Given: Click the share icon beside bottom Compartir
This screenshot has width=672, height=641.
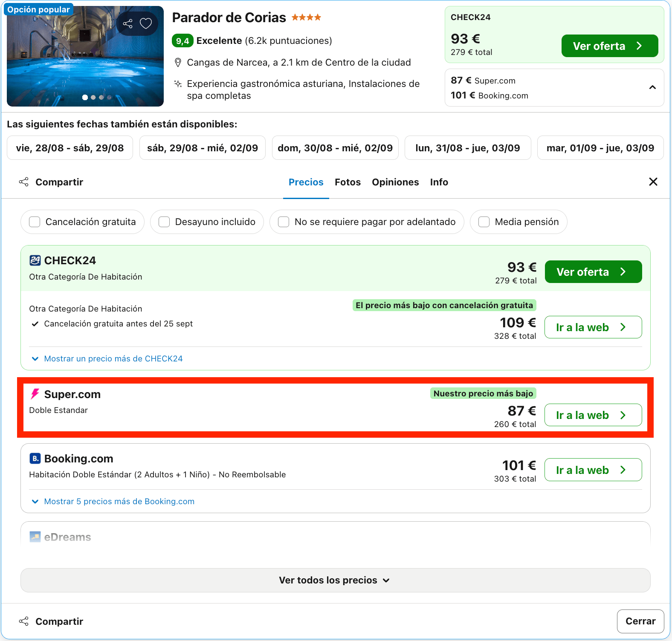Looking at the screenshot, I should pyautogui.click(x=24, y=621).
